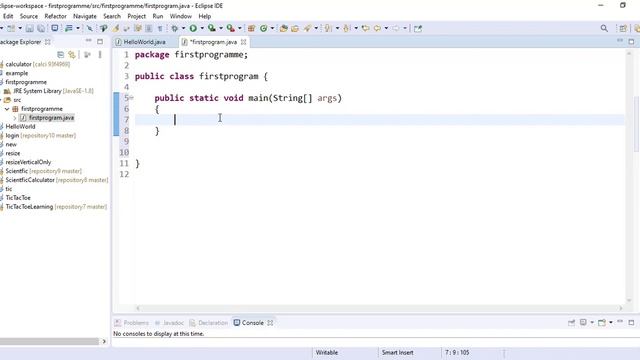This screenshot has height=360, width=640.
Task: Click the Open Perspective icon at top right
Action: click(623, 28)
